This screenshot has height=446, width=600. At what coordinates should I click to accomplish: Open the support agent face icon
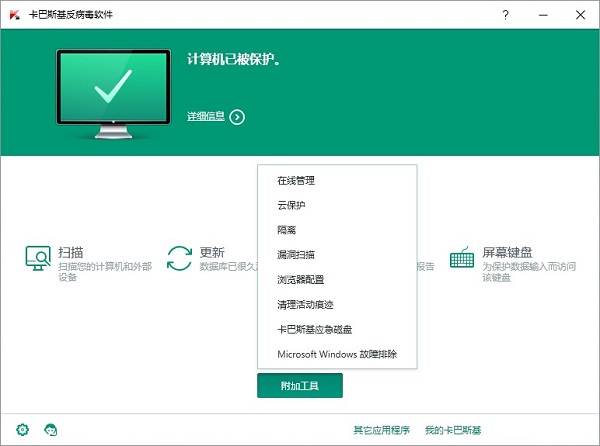click(51, 430)
